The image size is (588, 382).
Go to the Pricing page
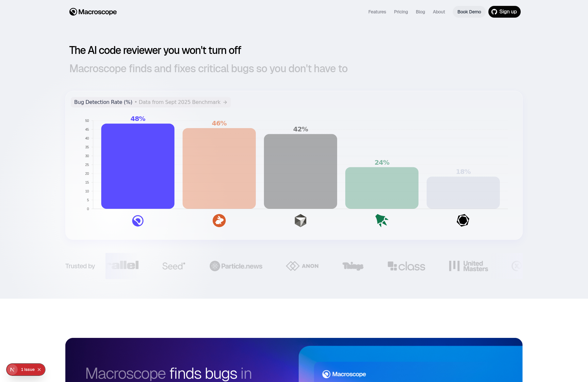coord(401,12)
